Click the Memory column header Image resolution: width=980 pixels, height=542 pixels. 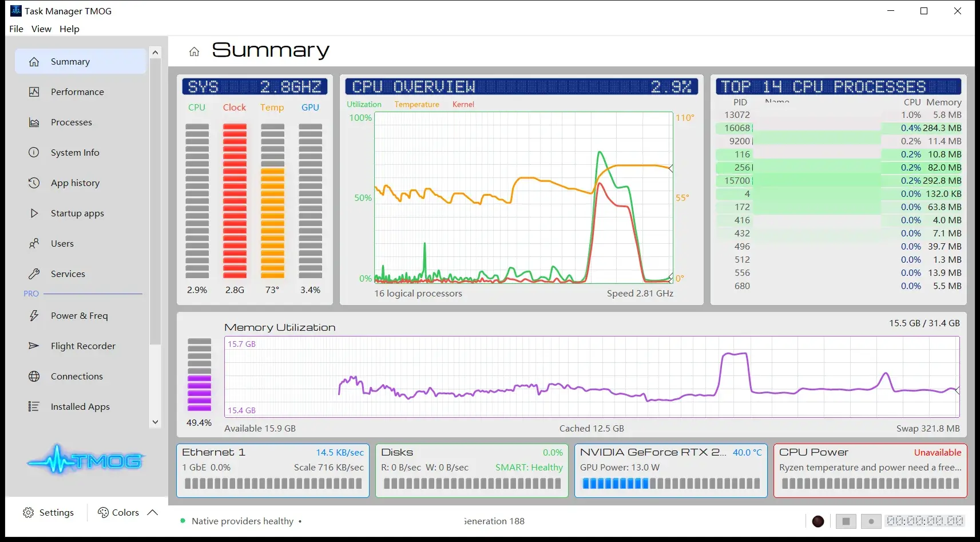click(944, 102)
